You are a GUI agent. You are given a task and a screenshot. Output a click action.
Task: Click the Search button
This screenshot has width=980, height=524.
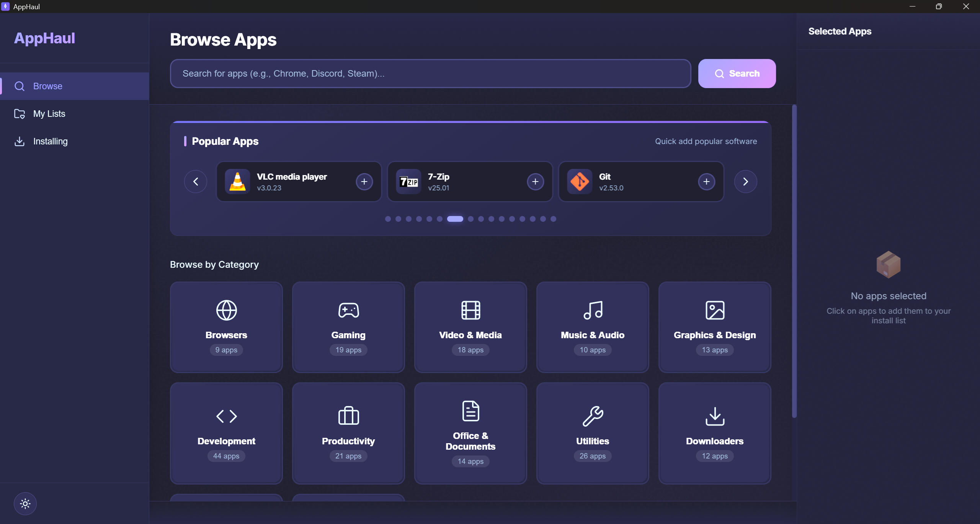click(737, 74)
